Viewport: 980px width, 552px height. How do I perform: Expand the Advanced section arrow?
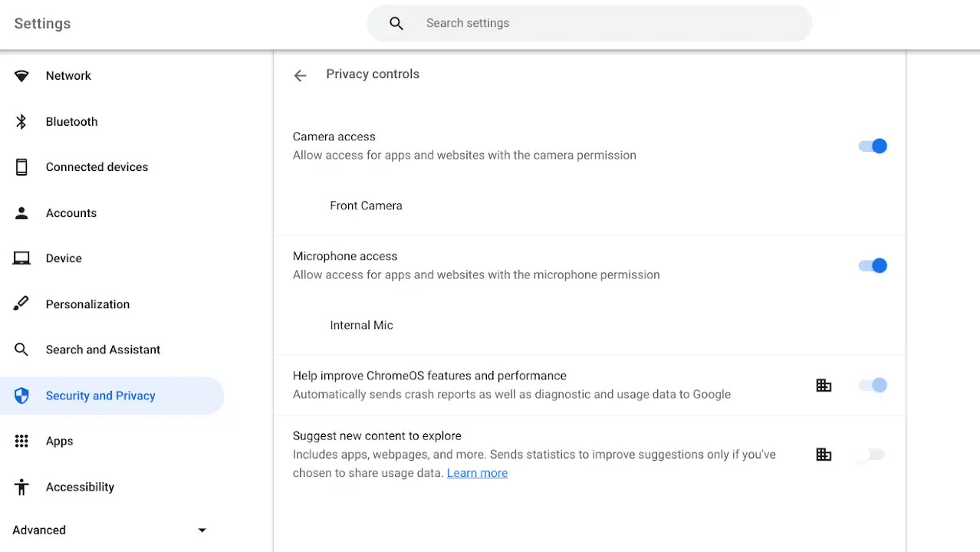click(x=202, y=530)
